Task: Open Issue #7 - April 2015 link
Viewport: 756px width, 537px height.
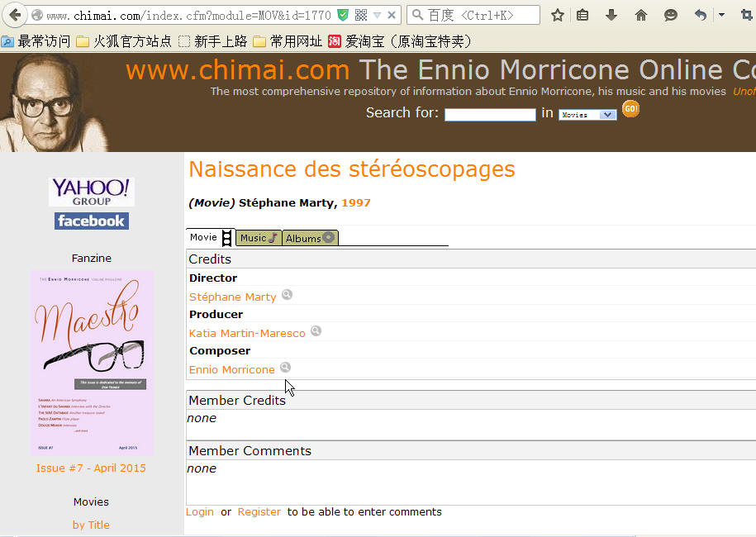Action: point(91,468)
